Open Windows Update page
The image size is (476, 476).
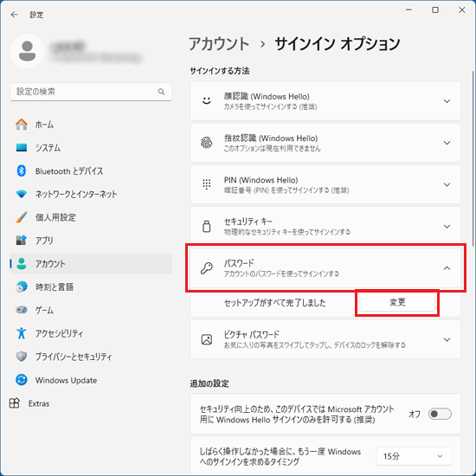(x=91, y=380)
